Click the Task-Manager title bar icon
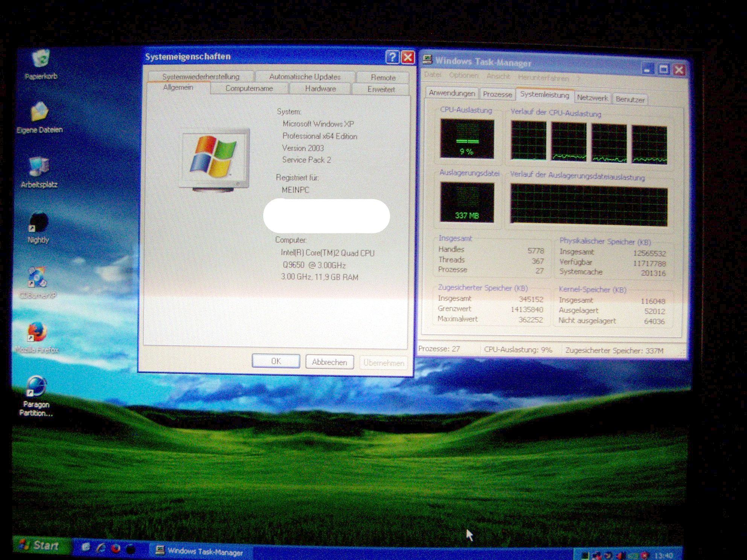747x560 pixels. (427, 59)
